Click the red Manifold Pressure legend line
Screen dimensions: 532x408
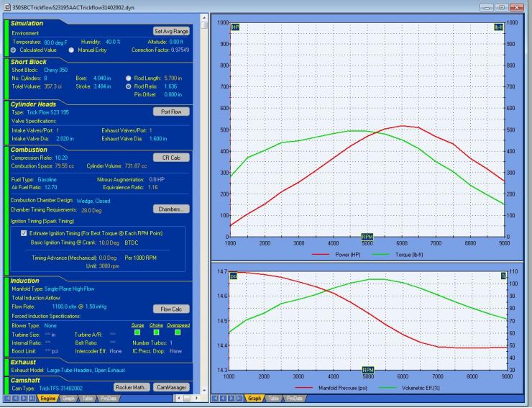pos(304,388)
